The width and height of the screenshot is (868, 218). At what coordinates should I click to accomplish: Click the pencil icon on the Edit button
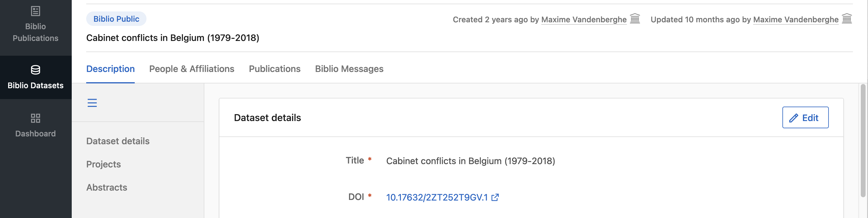(x=793, y=117)
